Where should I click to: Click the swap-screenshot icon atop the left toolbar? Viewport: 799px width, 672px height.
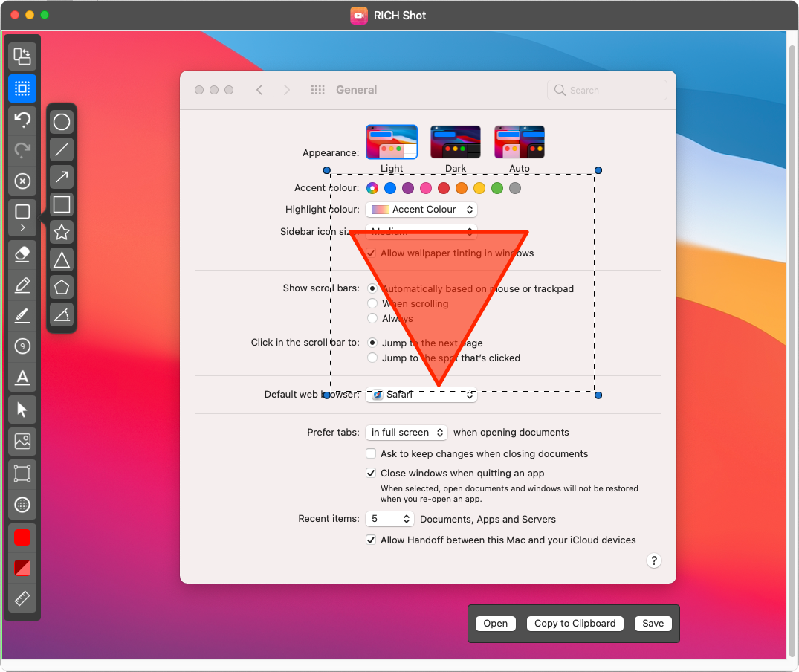(x=22, y=56)
